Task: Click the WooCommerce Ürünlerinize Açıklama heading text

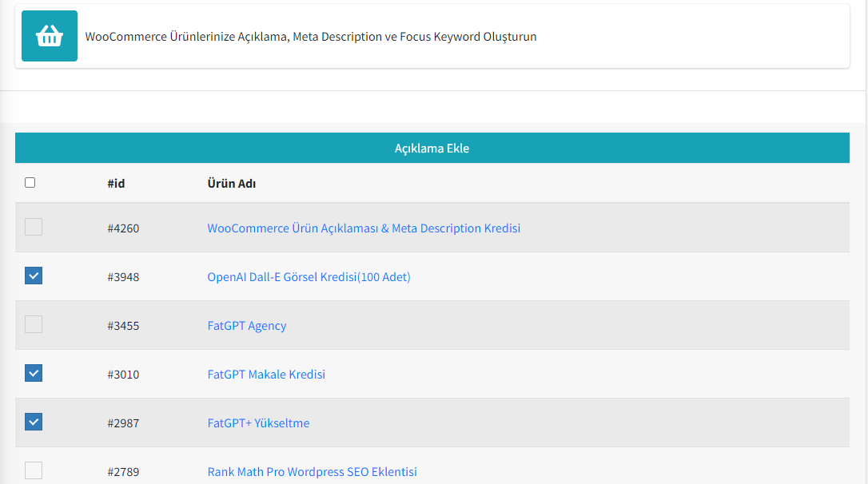Action: (311, 37)
